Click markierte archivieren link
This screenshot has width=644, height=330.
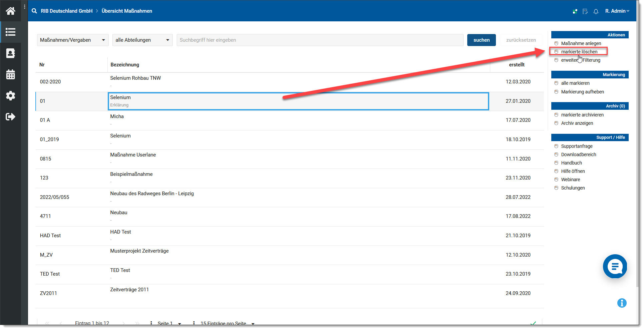(x=582, y=115)
